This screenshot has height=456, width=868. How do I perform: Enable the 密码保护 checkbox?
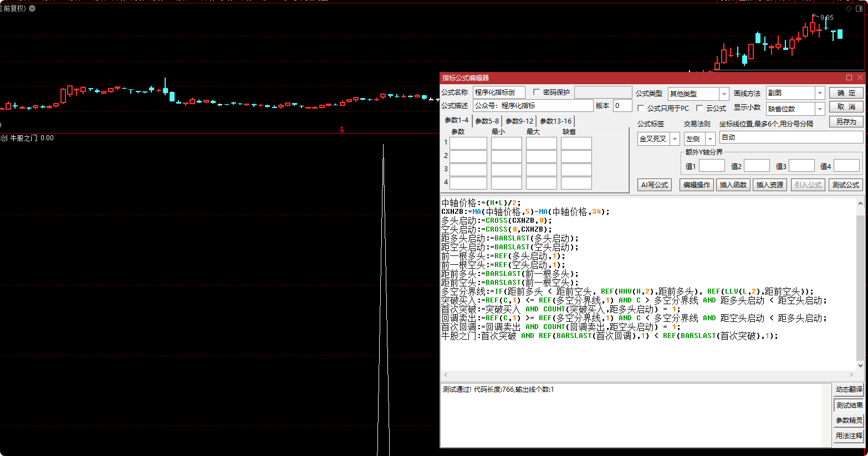click(536, 93)
